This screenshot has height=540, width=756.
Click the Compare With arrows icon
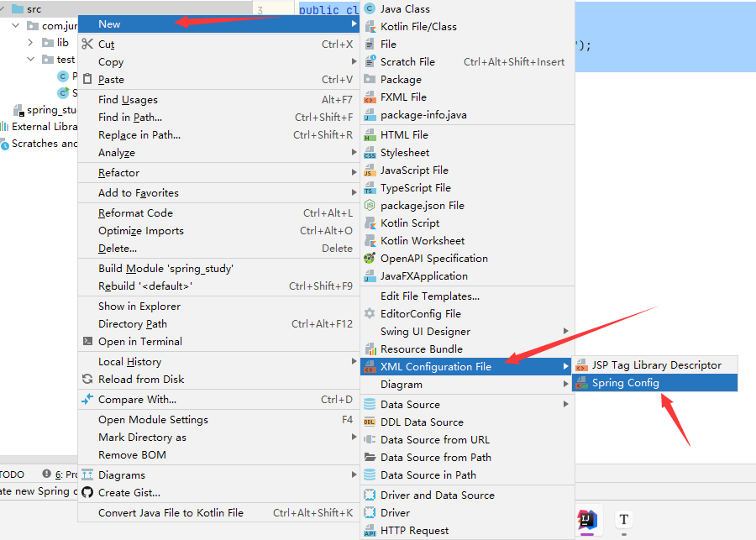tap(87, 399)
